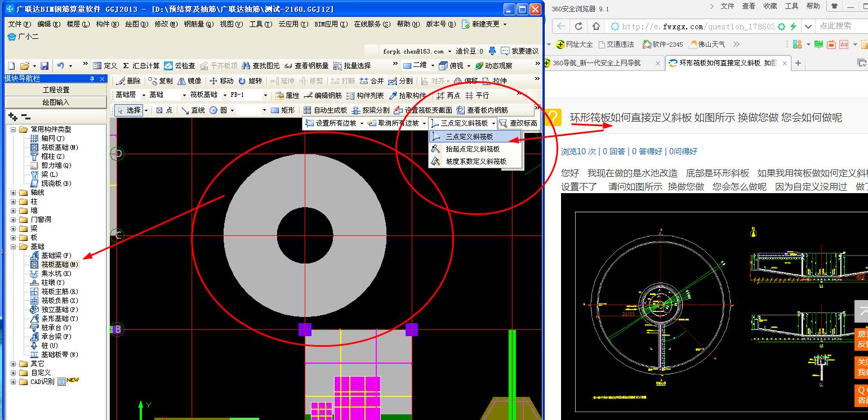Open the BIM应用(I) menu
This screenshot has width=868, height=420.
point(332,24)
